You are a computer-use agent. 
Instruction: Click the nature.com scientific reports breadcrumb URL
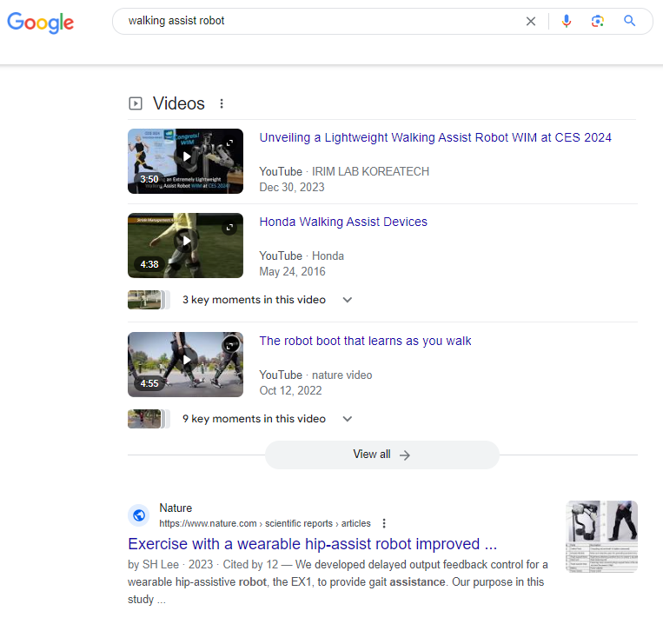click(x=265, y=523)
